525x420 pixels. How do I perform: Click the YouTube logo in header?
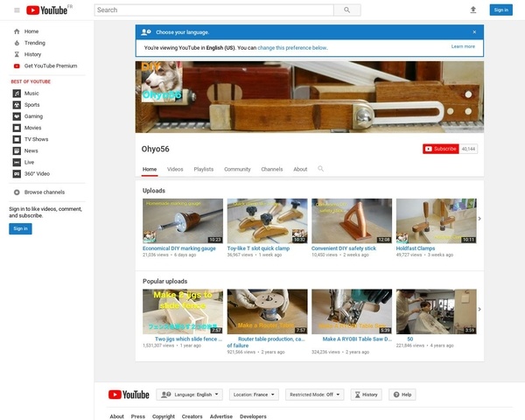point(47,10)
